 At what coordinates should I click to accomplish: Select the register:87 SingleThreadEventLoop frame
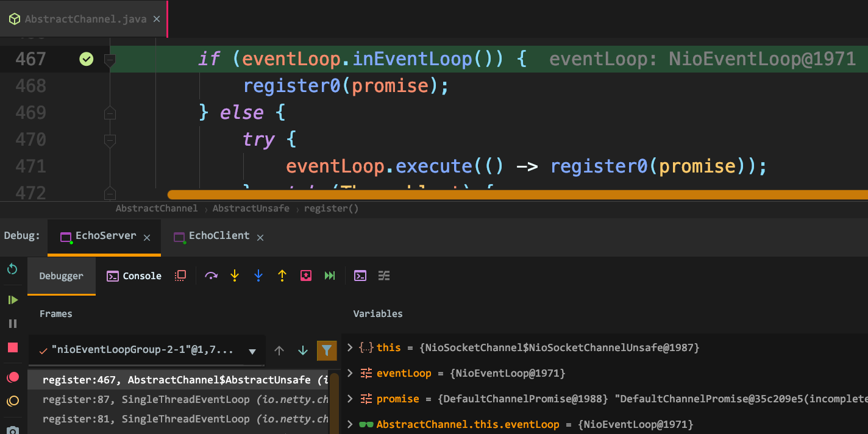tap(178, 399)
